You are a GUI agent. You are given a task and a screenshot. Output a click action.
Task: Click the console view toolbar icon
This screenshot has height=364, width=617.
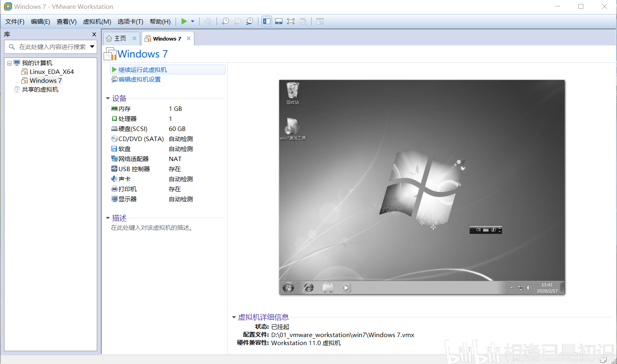point(320,21)
